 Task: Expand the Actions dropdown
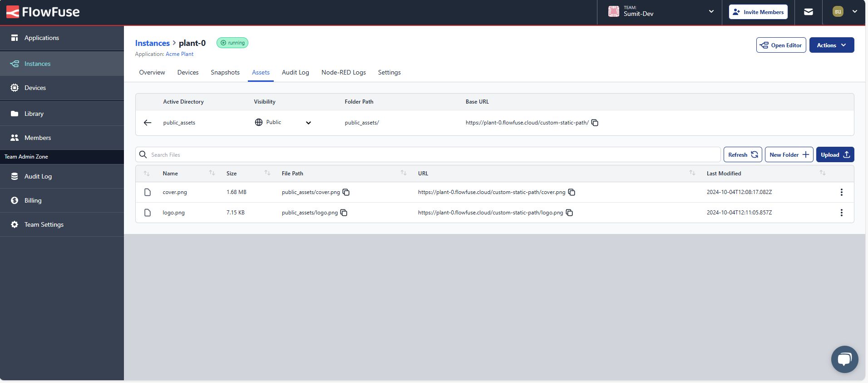832,45
